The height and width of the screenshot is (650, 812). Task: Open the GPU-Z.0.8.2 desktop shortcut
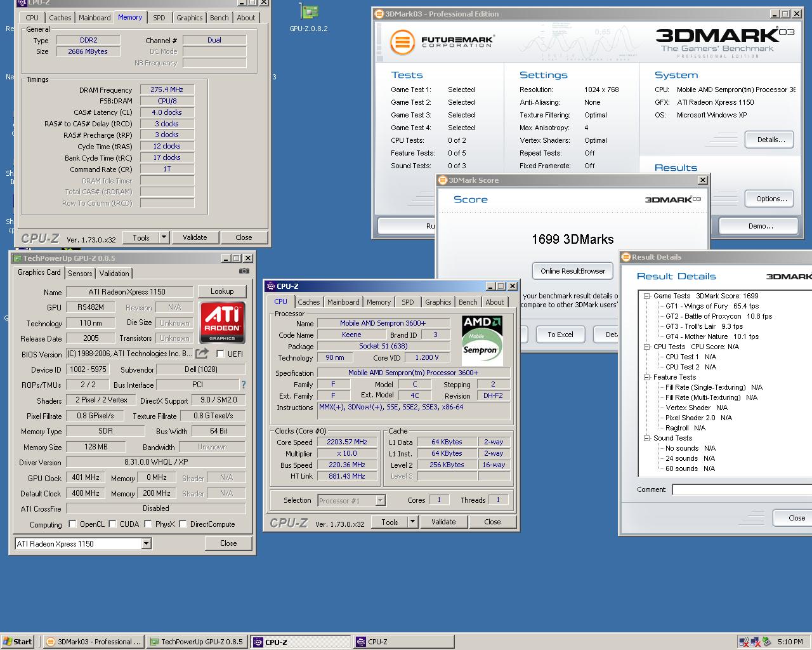pyautogui.click(x=308, y=17)
